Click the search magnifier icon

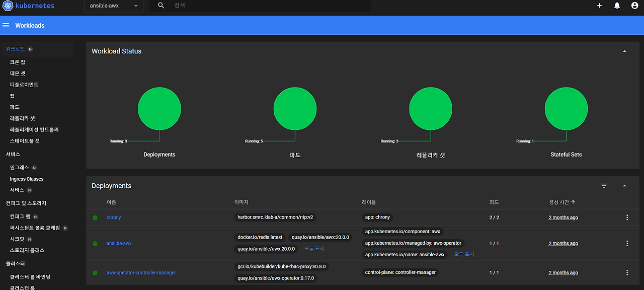(161, 6)
